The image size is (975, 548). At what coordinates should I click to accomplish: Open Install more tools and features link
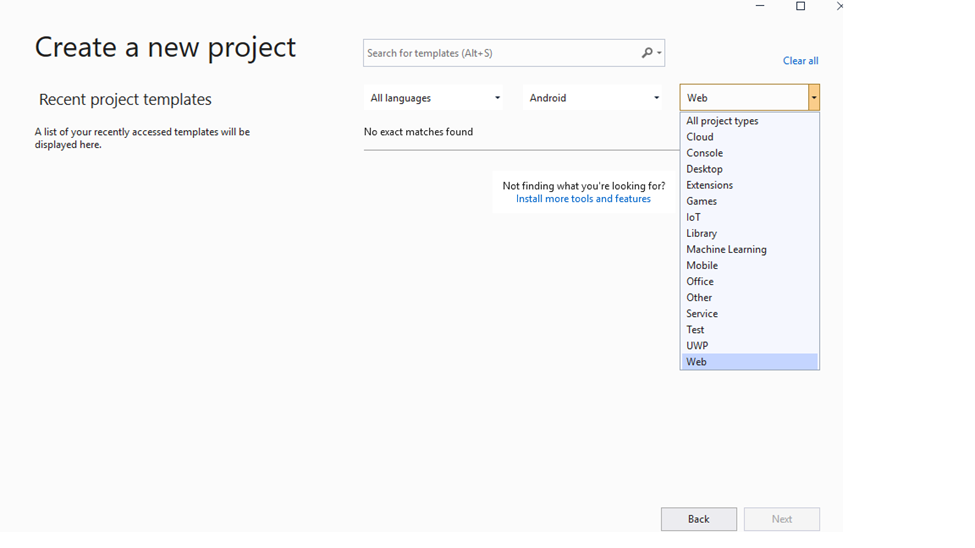tap(583, 198)
